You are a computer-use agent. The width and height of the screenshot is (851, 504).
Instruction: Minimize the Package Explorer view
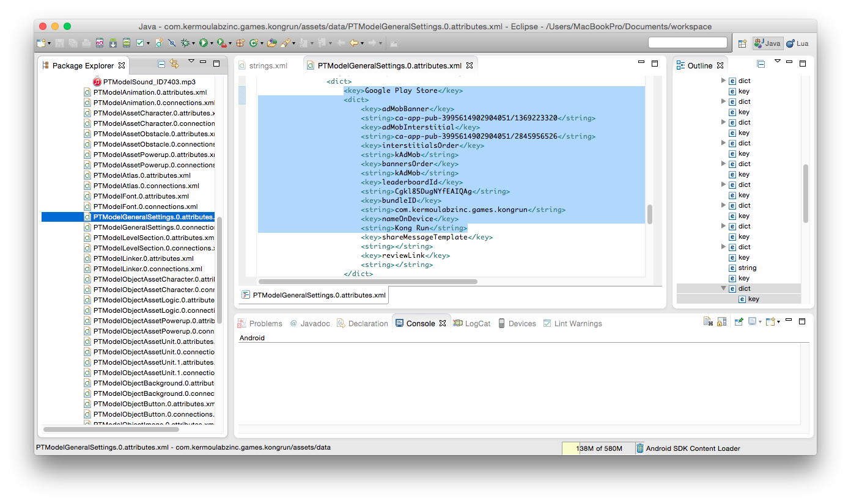tap(204, 63)
